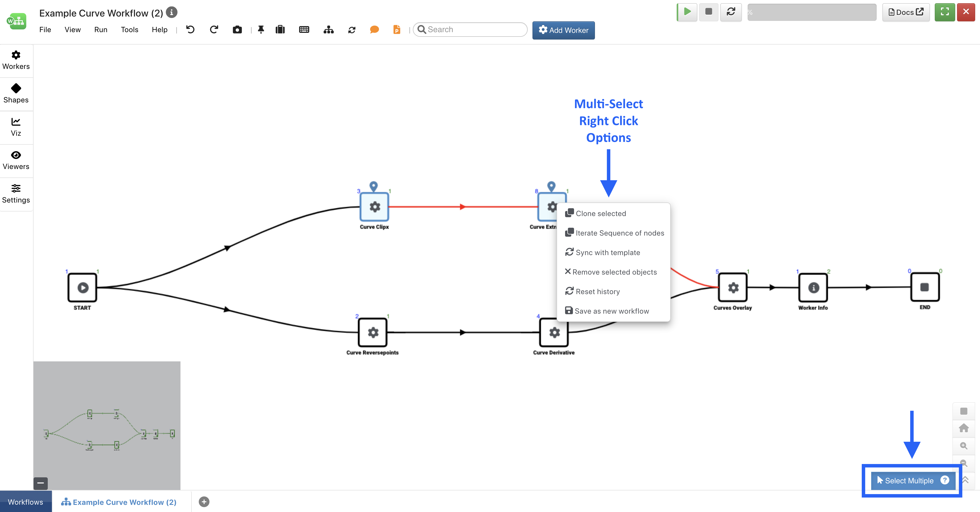Click the keyboard shortcuts icon
The height and width of the screenshot is (512, 980).
[x=304, y=30]
